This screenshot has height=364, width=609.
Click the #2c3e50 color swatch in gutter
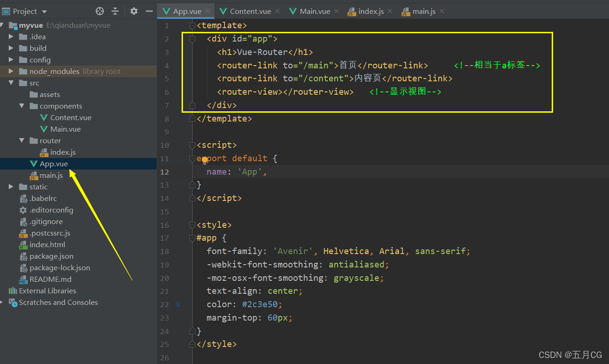[x=178, y=304]
